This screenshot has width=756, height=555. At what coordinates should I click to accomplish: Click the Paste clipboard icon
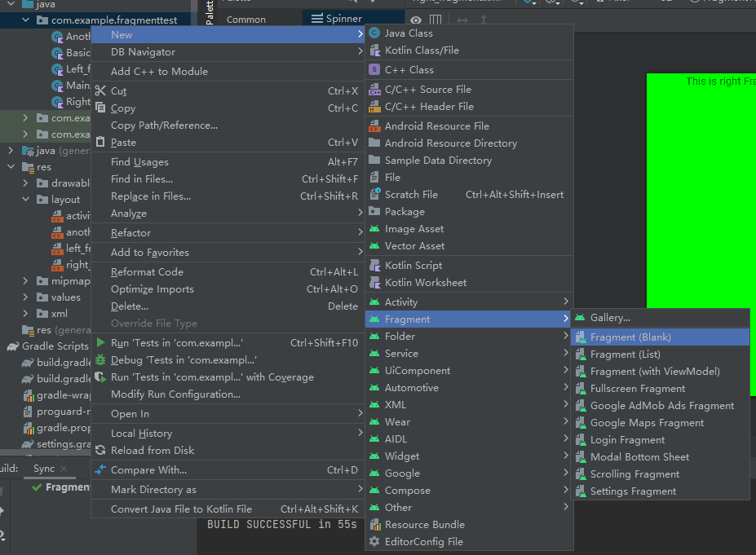tap(100, 142)
